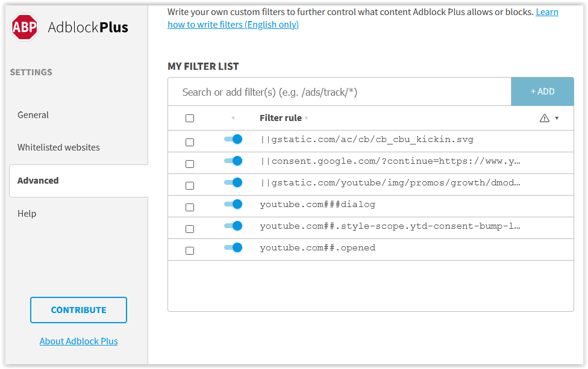The image size is (588, 369).
Task: Click the CONTRIBUTE button
Action: click(78, 310)
